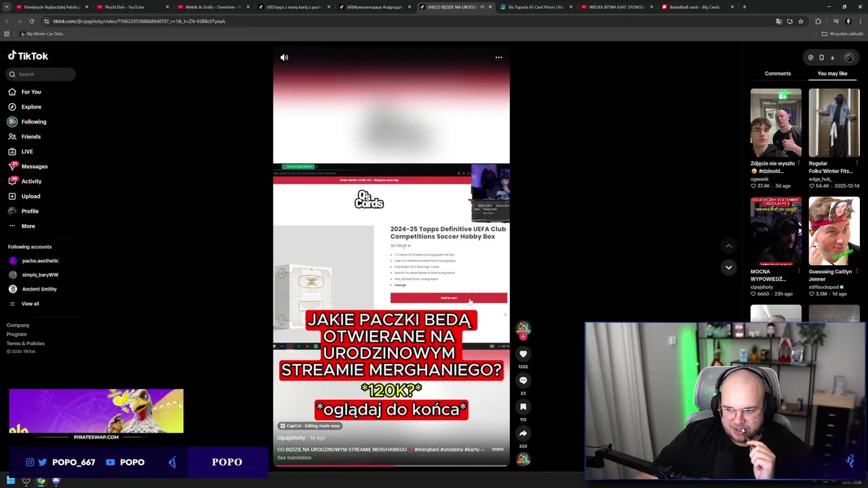Expand the More menu
868x488 pixels.
22,226
